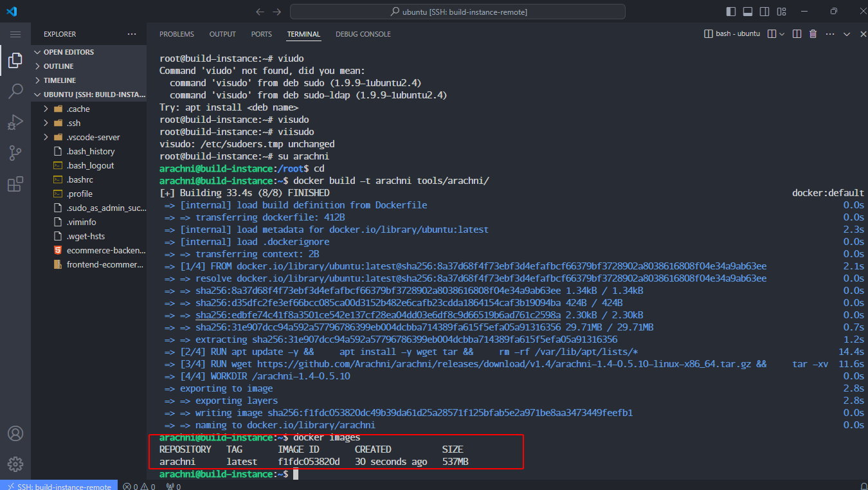Viewport: 868px width, 490px height.
Task: Open the hamburger application menu
Action: click(x=15, y=34)
